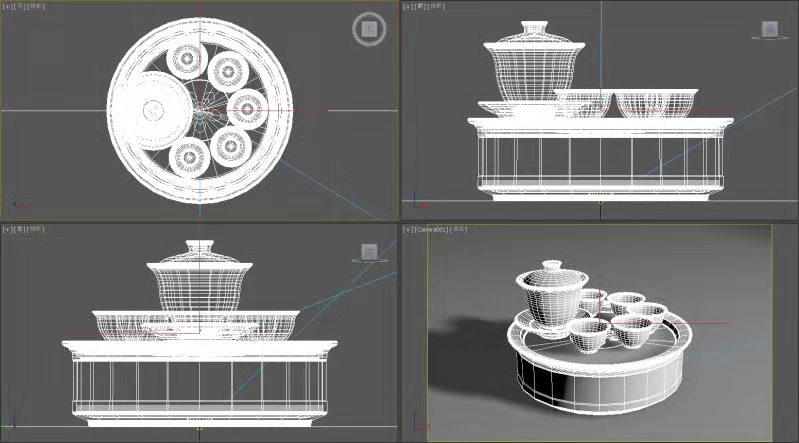
Task: Open shading mode label in Camera001 viewport
Action: click(x=459, y=229)
